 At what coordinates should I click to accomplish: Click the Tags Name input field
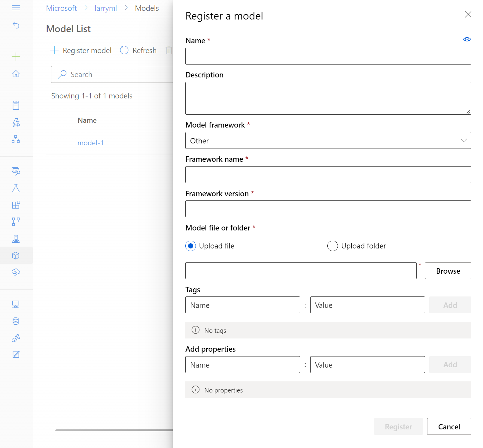[242, 305]
